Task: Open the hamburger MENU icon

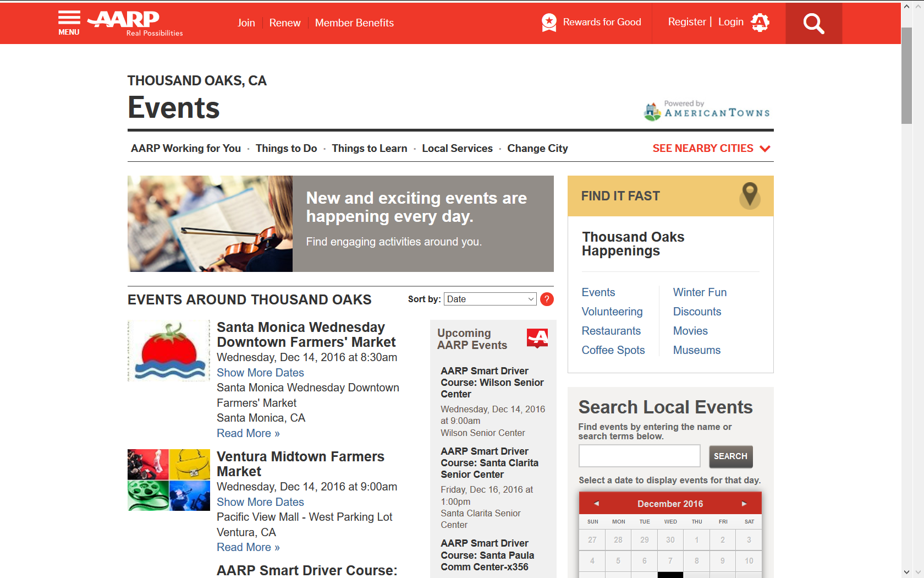Action: [x=69, y=23]
